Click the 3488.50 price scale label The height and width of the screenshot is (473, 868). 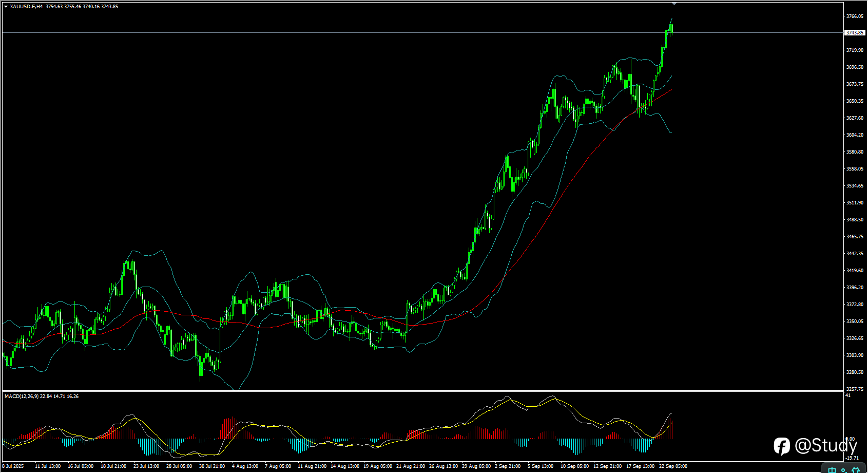pyautogui.click(x=855, y=220)
